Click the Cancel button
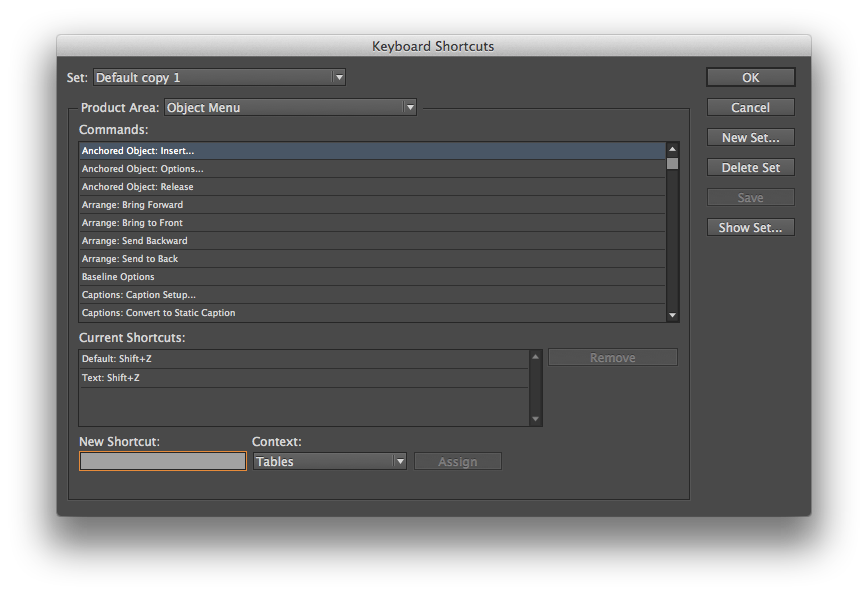This screenshot has width=868, height=595. pos(751,107)
